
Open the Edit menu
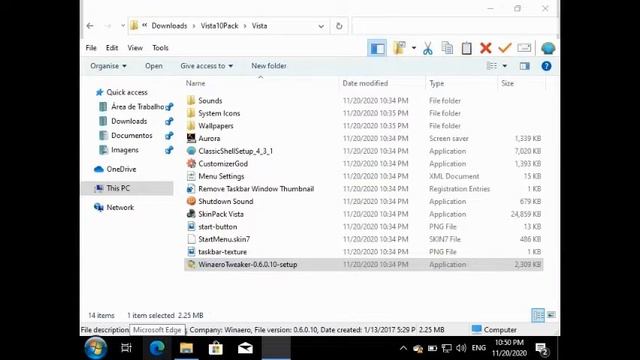112,48
